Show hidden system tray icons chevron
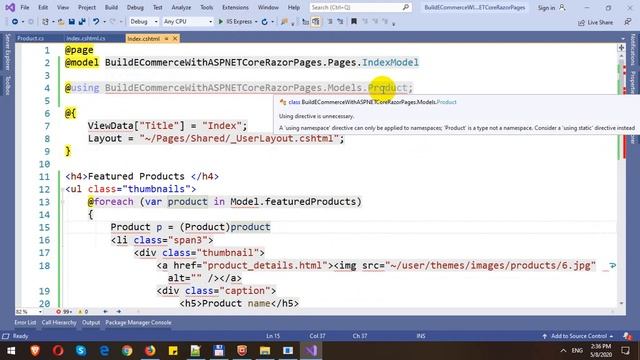The width and height of the screenshot is (640, 360). (563, 351)
